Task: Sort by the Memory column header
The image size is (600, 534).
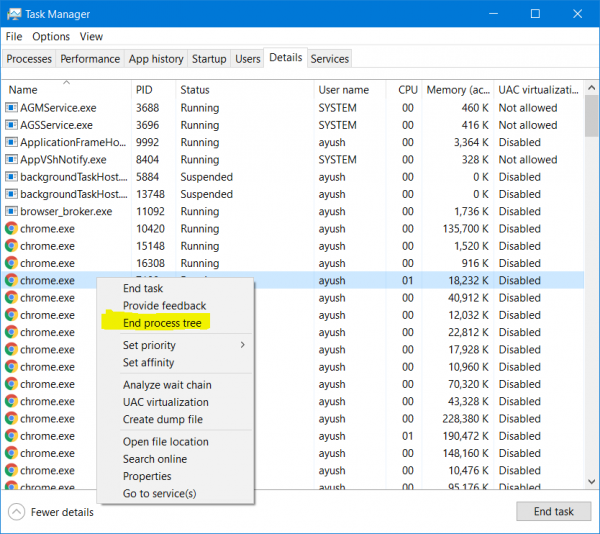Action: point(458,90)
